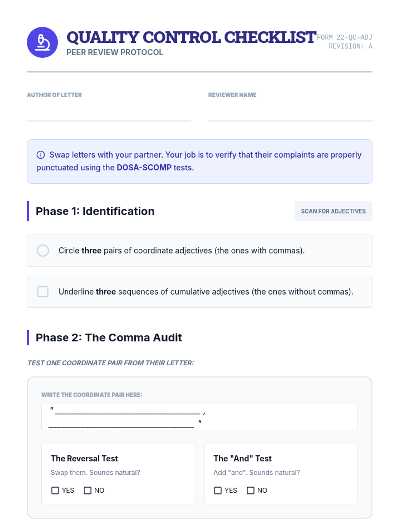Click The Reversal Test card title
The height and width of the screenshot is (532, 399).
pyautogui.click(x=84, y=459)
